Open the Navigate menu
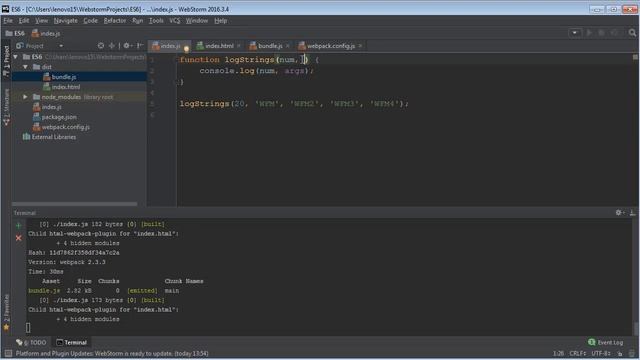This screenshot has height=360, width=640. tap(66, 20)
